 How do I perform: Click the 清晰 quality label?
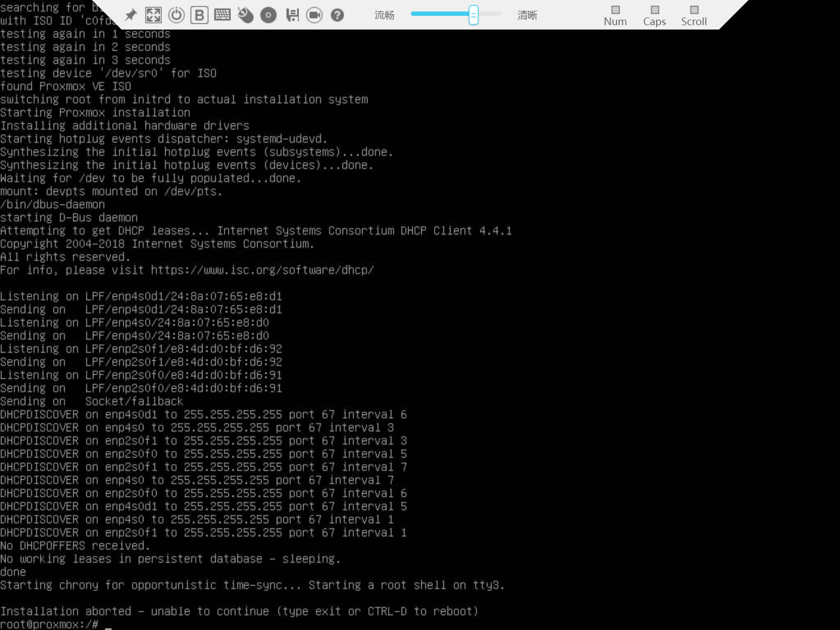[x=527, y=15]
